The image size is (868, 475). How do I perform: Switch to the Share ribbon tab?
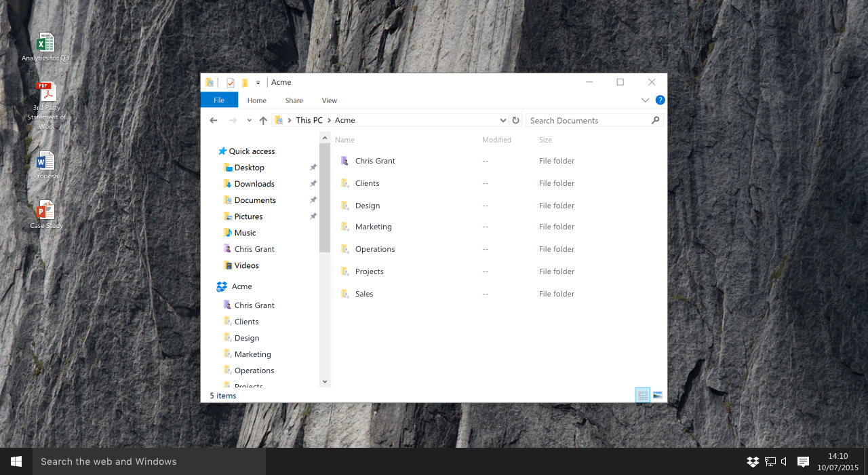(294, 100)
